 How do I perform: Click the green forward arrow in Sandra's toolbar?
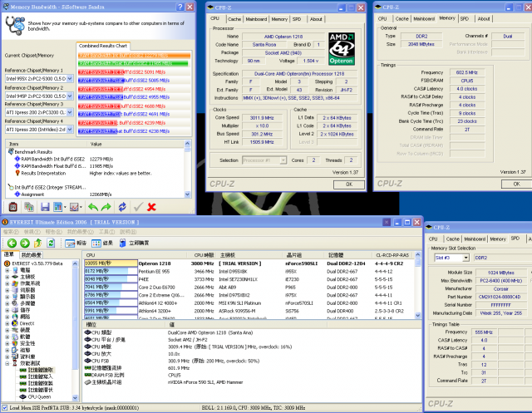[x=106, y=207]
